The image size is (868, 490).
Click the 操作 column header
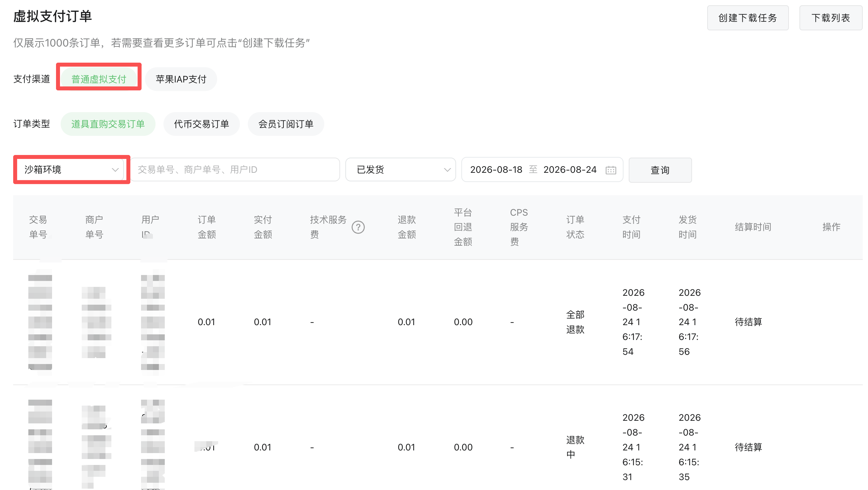831,227
